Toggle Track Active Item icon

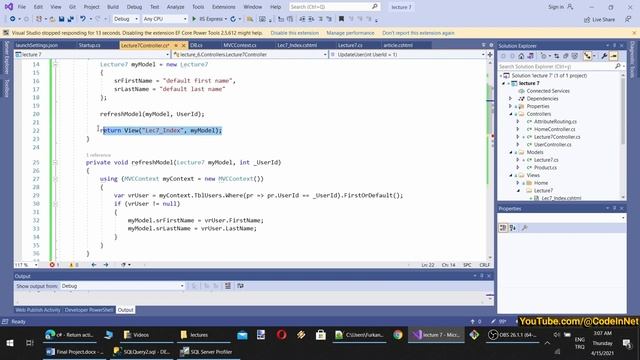pyautogui.click(x=587, y=56)
